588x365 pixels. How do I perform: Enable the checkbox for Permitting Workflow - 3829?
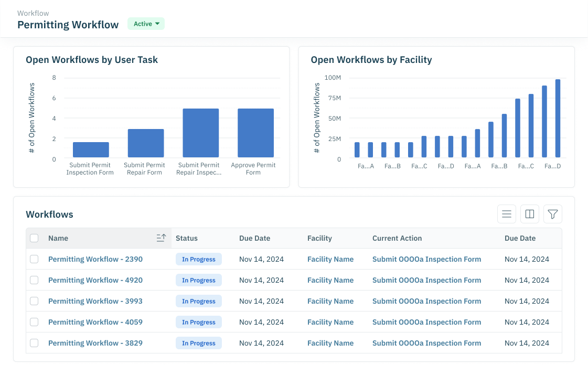pos(34,343)
